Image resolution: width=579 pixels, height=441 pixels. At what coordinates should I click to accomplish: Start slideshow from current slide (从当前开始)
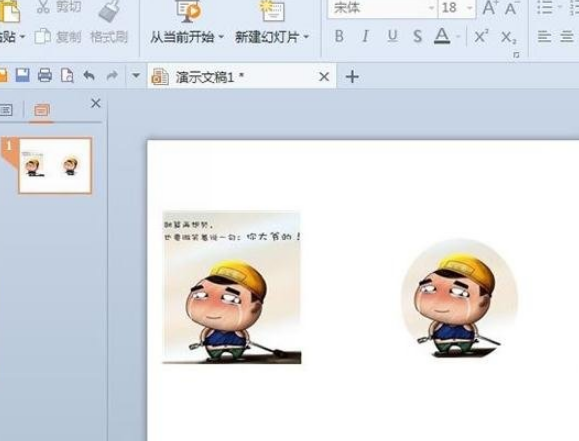(x=182, y=37)
